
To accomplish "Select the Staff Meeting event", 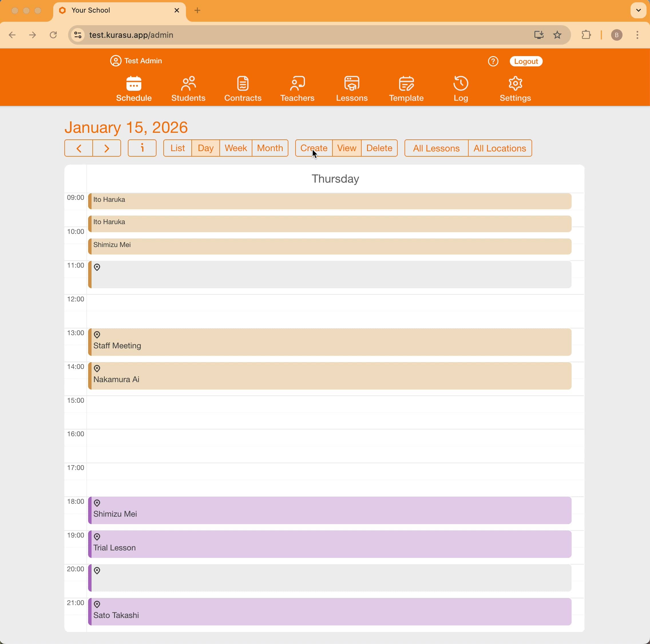I will pyautogui.click(x=303, y=342).
